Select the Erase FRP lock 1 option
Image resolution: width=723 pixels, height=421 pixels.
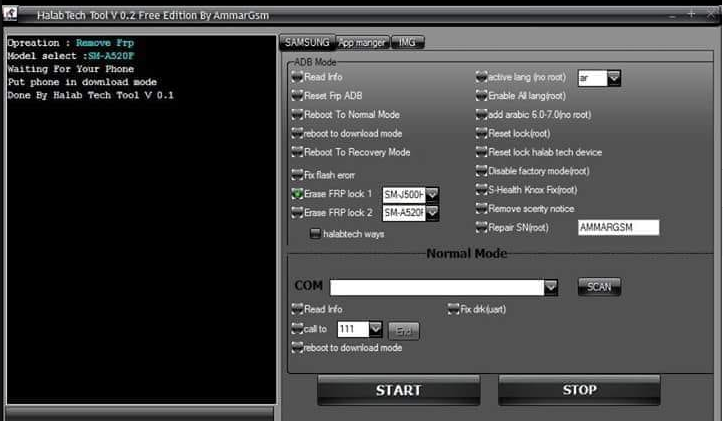click(332, 194)
